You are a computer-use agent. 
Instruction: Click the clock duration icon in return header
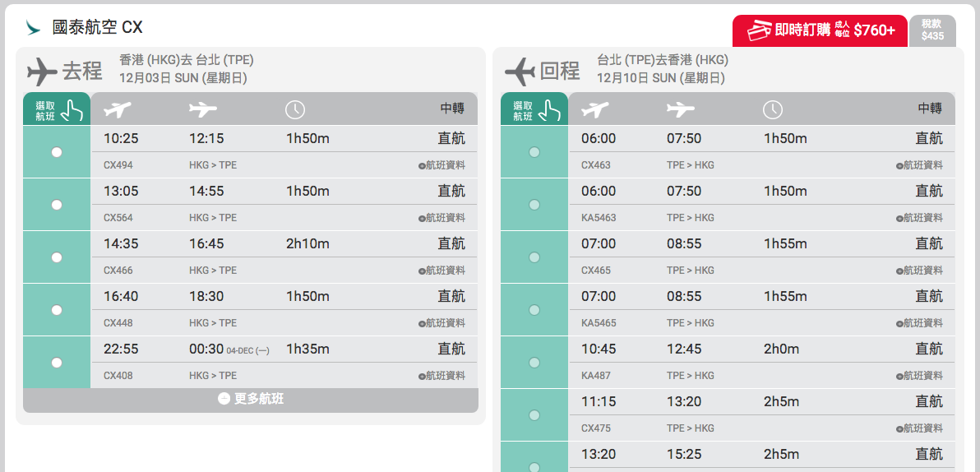tap(773, 110)
